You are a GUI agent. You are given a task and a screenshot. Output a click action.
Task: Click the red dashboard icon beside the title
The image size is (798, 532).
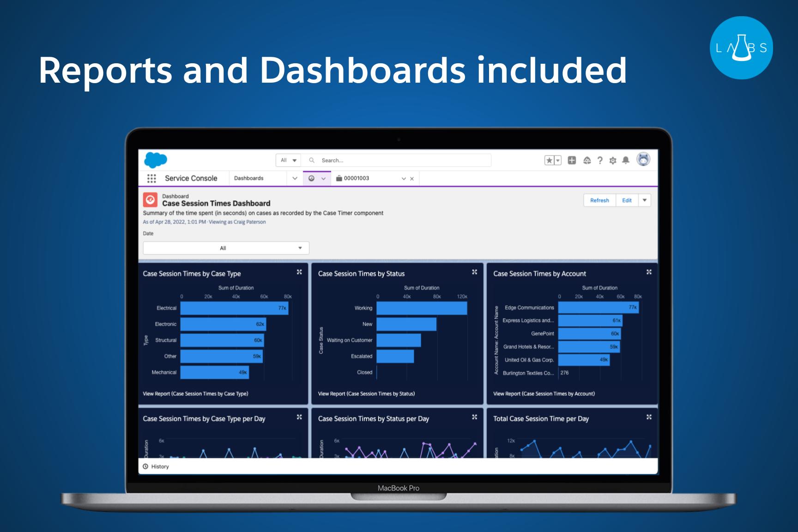click(x=151, y=200)
